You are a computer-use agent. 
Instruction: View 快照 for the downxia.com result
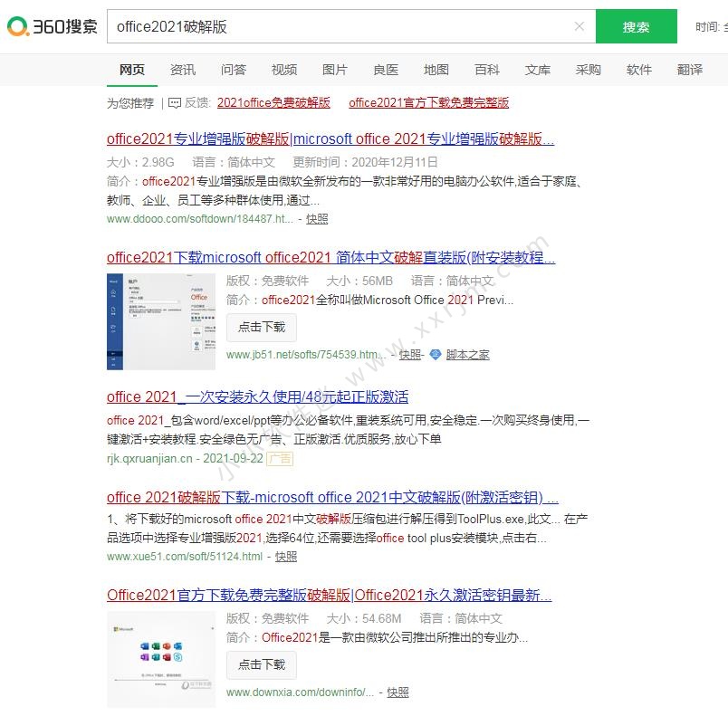coord(398,692)
